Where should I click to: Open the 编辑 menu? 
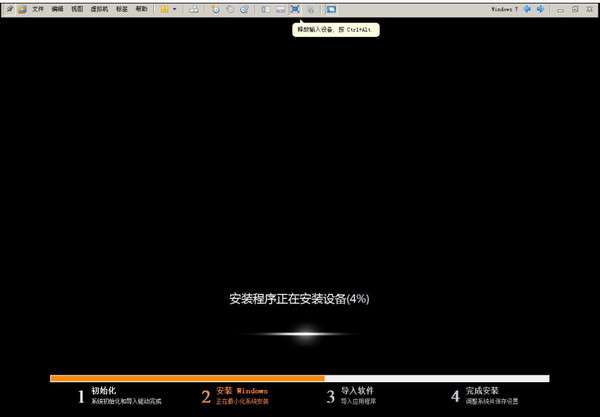(57, 9)
